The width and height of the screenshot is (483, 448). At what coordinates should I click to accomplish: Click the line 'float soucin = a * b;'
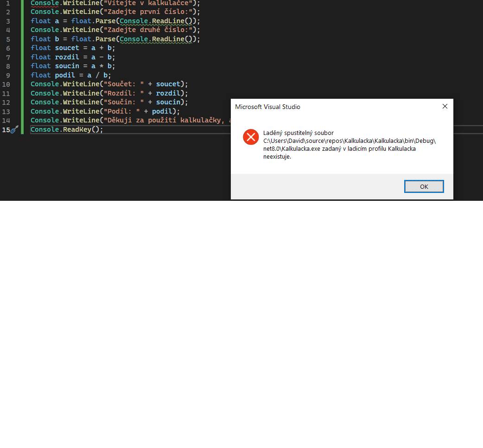[x=73, y=66]
